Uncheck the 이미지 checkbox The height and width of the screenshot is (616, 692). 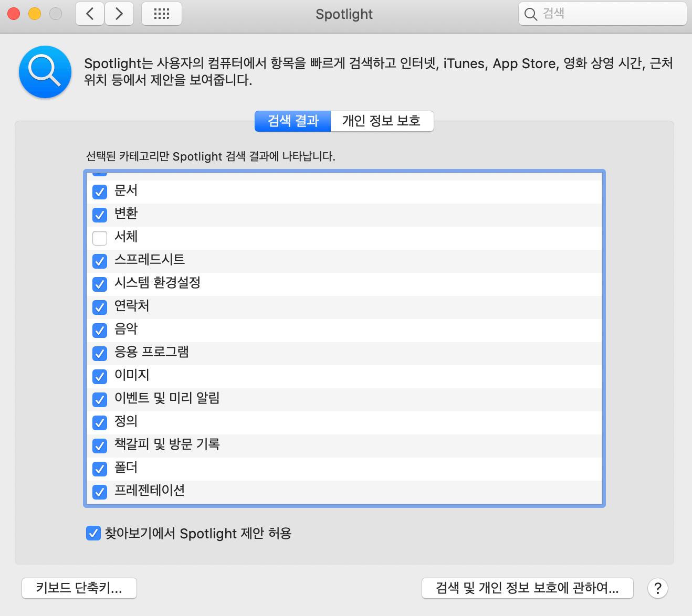pyautogui.click(x=100, y=376)
